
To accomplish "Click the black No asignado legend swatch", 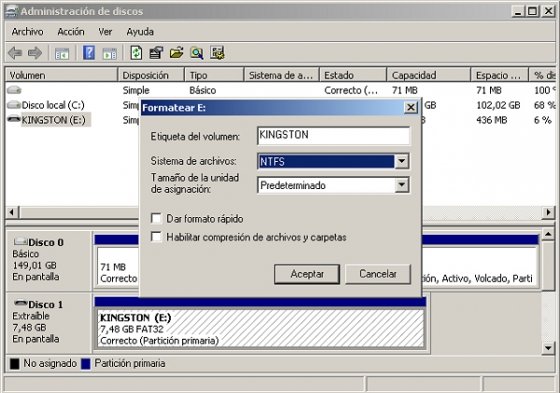I will click(15, 363).
